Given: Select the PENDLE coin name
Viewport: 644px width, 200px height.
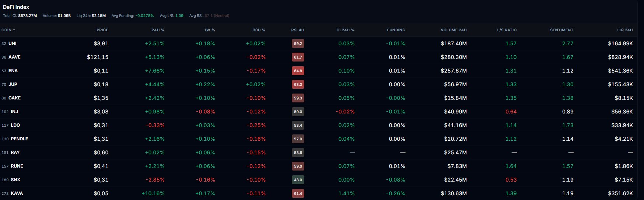Looking at the screenshot, I should coord(19,139).
